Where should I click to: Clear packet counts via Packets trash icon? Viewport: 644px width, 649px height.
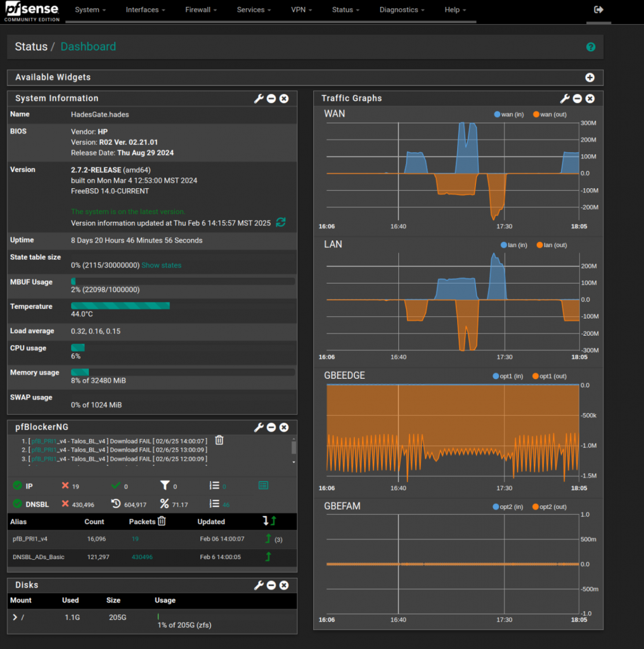162,521
